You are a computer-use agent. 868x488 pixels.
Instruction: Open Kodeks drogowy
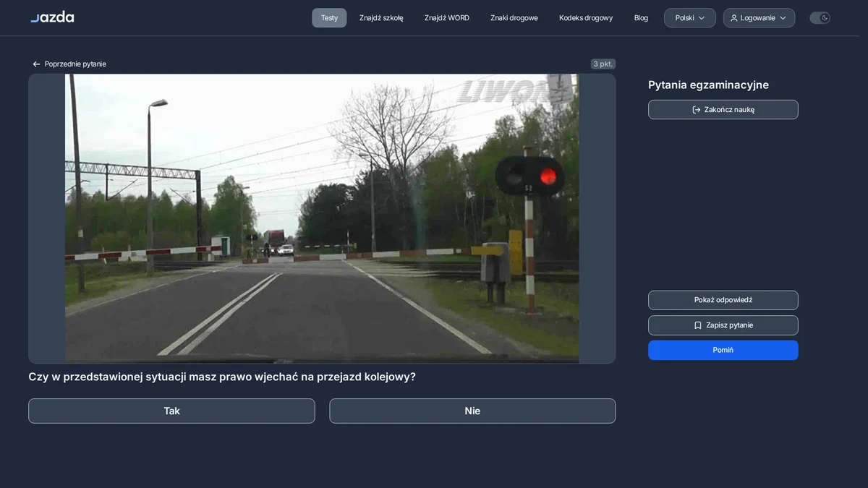click(x=586, y=18)
